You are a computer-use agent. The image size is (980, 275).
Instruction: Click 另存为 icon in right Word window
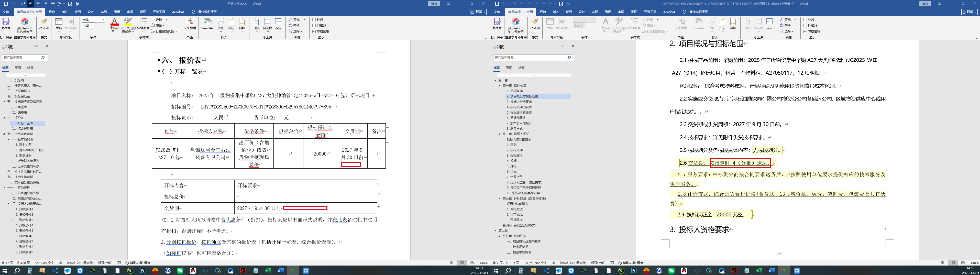[497, 24]
